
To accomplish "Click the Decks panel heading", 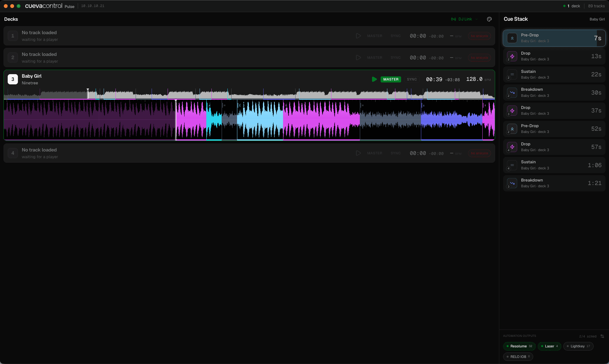I will (11, 19).
